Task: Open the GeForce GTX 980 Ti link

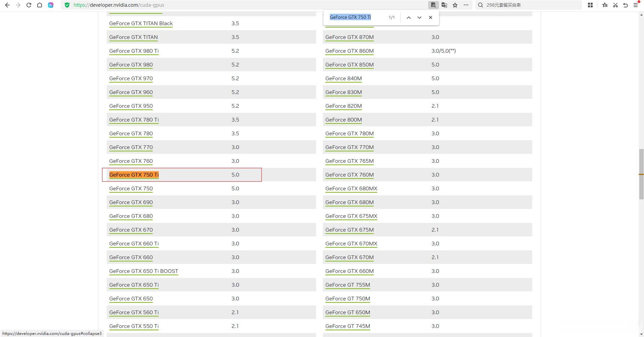Action: point(134,51)
